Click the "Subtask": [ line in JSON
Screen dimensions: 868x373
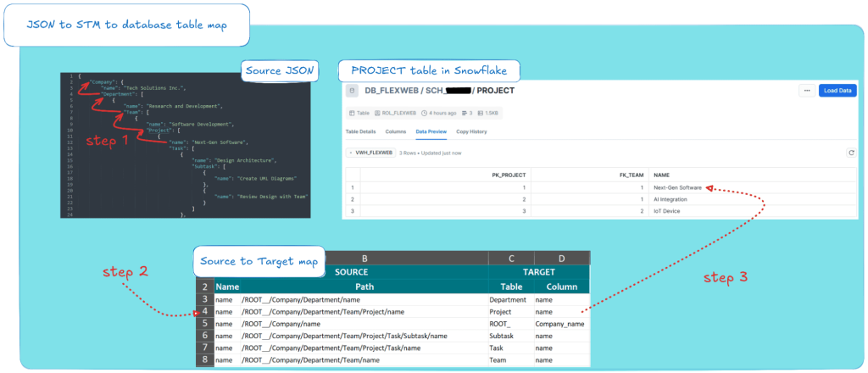(208, 166)
